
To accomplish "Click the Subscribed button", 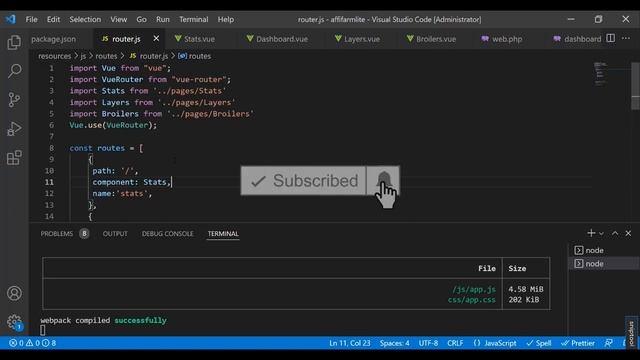I will [x=304, y=180].
